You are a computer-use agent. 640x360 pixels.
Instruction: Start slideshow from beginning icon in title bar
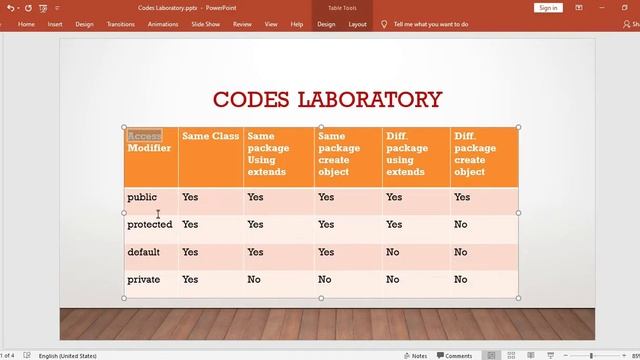pos(43,8)
